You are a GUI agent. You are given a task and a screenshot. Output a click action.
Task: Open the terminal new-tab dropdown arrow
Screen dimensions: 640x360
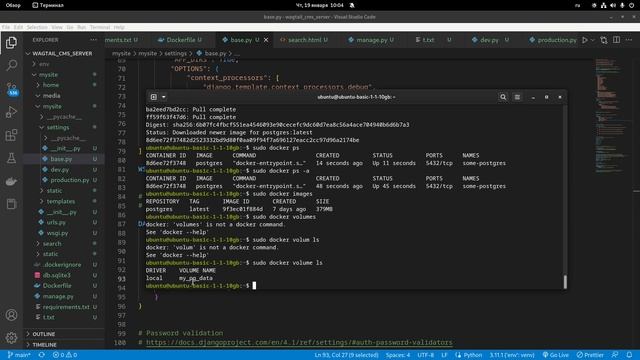pyautogui.click(x=164, y=97)
